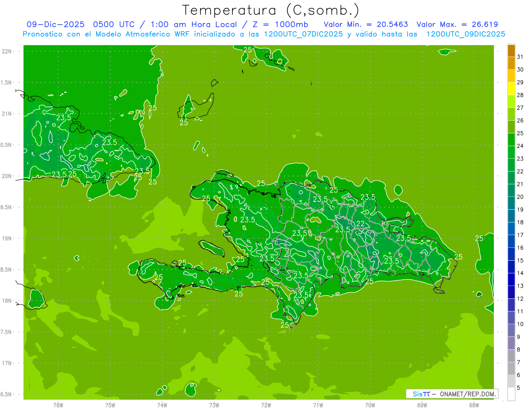Click the "Valor Max. = 26.619" readout
The height and width of the screenshot is (411, 532).
coord(457,24)
